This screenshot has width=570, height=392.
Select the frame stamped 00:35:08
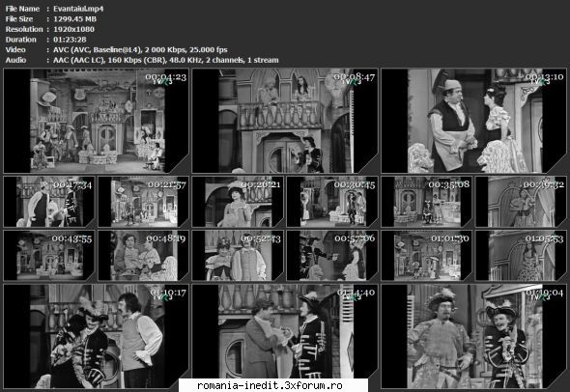[427, 202]
